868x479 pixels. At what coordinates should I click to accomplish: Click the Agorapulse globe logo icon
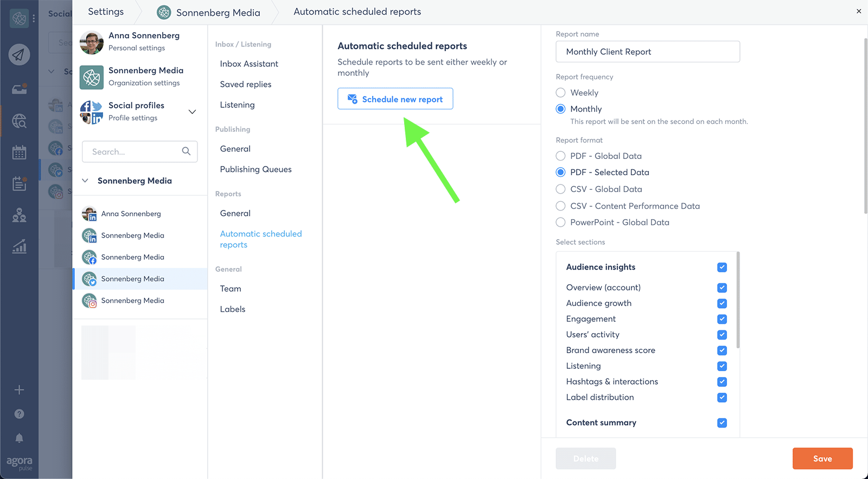19,18
